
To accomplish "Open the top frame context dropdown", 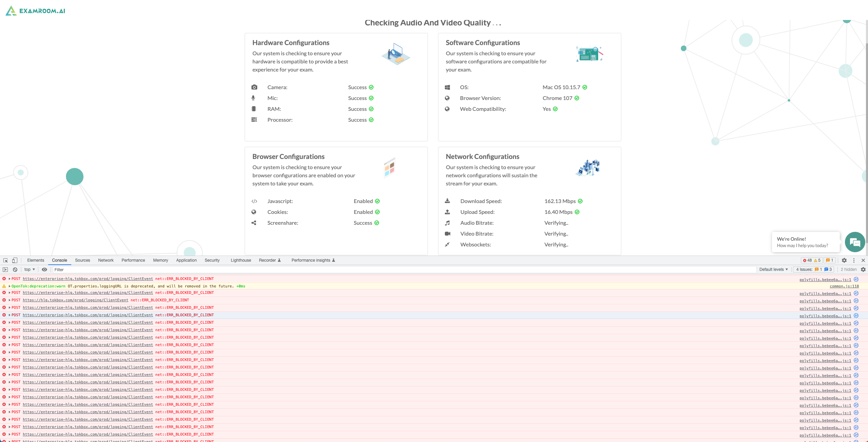I will [x=29, y=269].
